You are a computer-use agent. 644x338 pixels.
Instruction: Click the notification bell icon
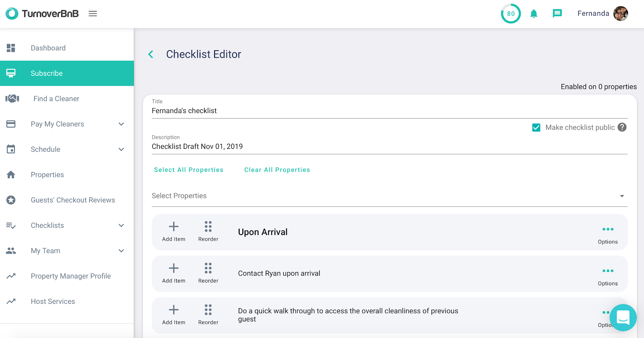[534, 14]
